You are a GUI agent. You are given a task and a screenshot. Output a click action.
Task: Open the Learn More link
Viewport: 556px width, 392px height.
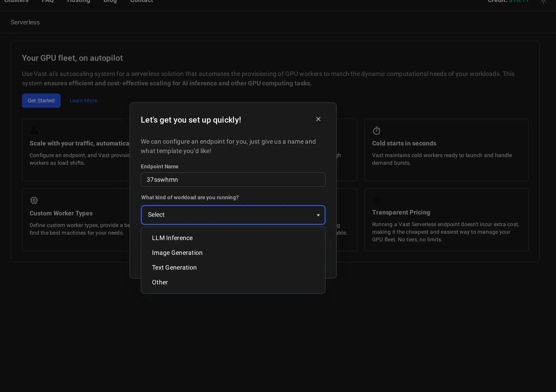83,101
